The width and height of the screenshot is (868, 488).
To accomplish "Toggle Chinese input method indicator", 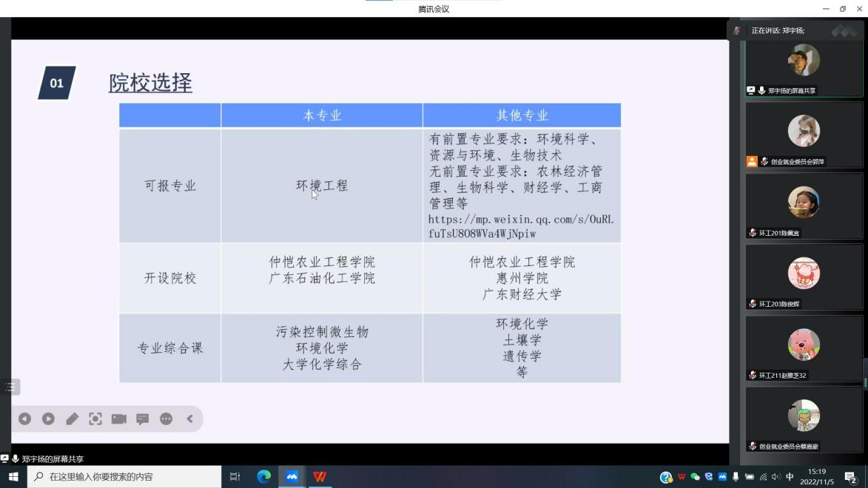I will click(790, 477).
